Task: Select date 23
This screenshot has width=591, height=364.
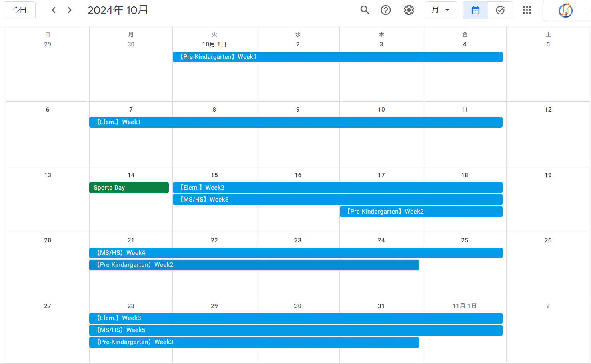Action: (x=298, y=240)
